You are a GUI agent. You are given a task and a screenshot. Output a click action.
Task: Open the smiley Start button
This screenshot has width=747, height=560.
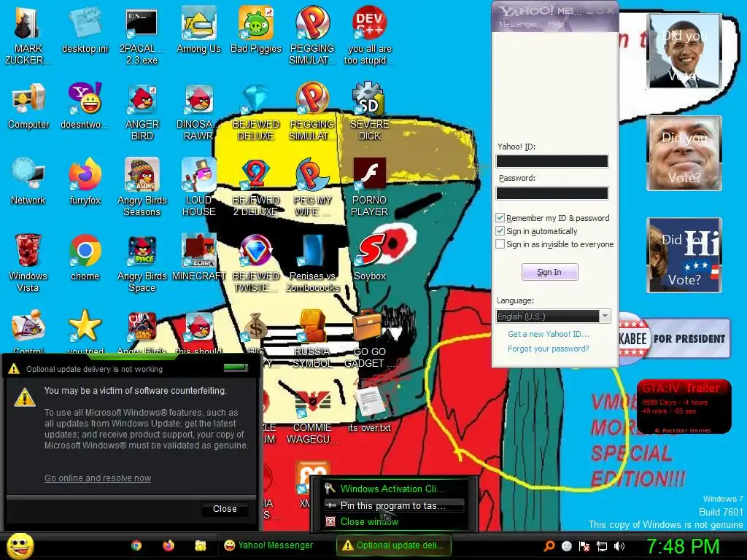pos(20,545)
